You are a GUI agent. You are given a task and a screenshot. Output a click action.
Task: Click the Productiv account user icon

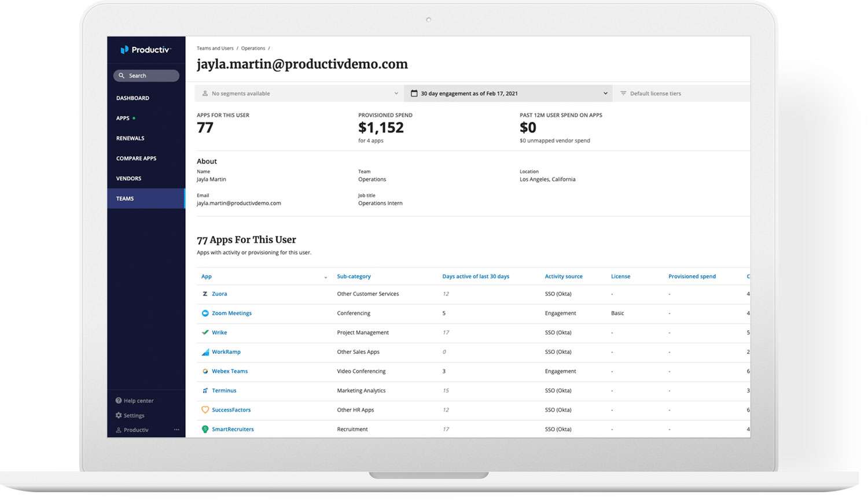119,430
